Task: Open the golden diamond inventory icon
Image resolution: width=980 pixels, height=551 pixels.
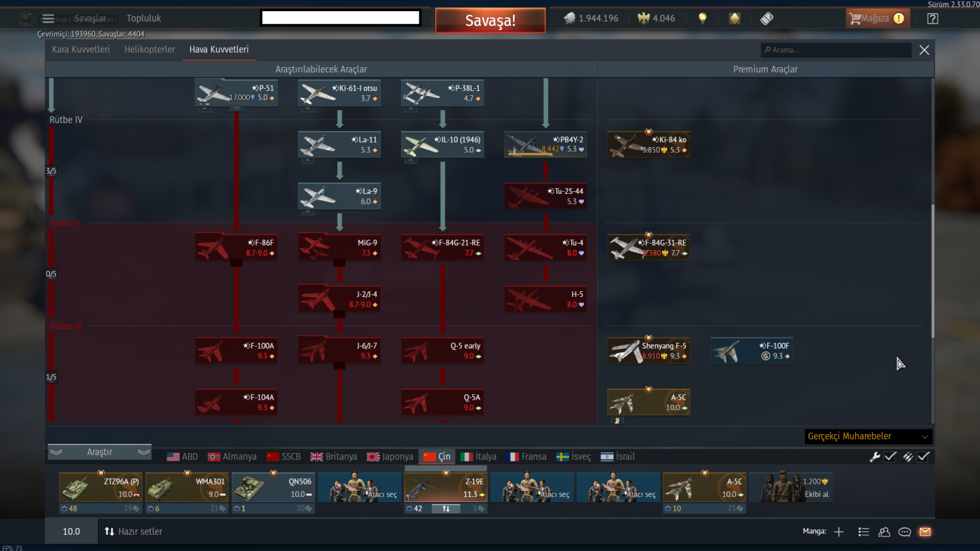Action: click(734, 19)
